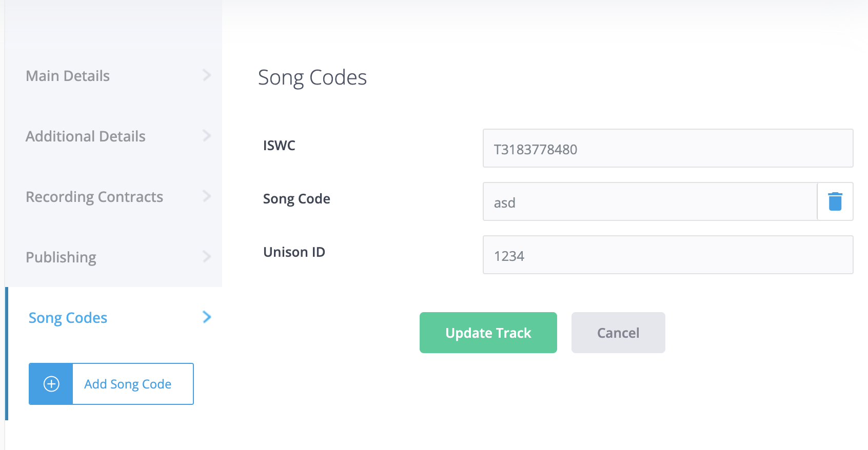Click the Add Song Code link
Image resolution: width=868 pixels, height=450 pixels.
click(x=127, y=384)
